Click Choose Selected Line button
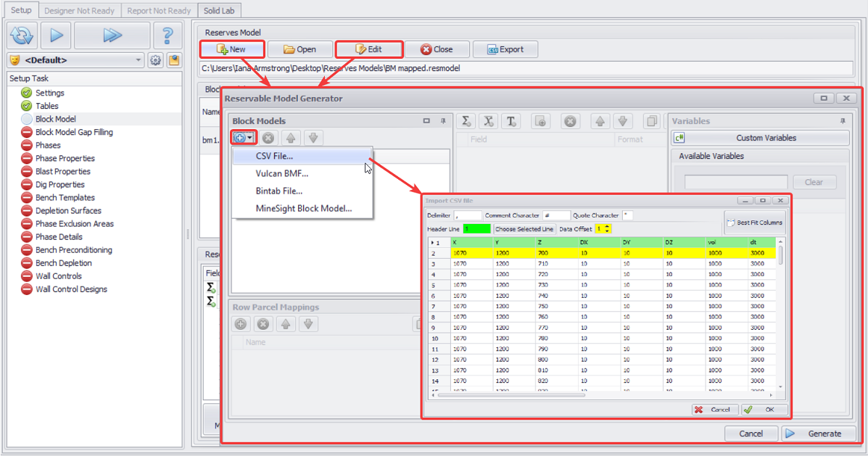Screen dimensions: 868x456 click(x=524, y=228)
